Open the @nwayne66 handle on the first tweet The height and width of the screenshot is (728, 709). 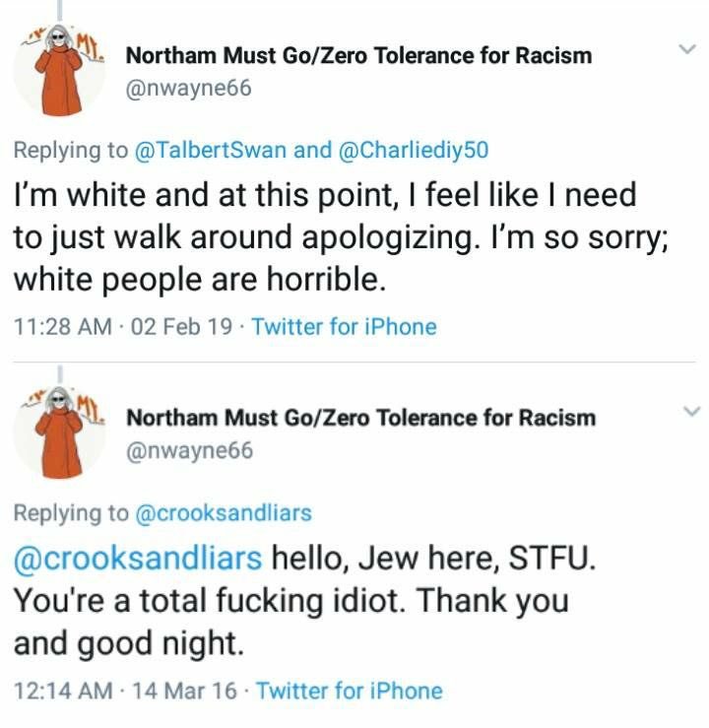click(x=189, y=89)
